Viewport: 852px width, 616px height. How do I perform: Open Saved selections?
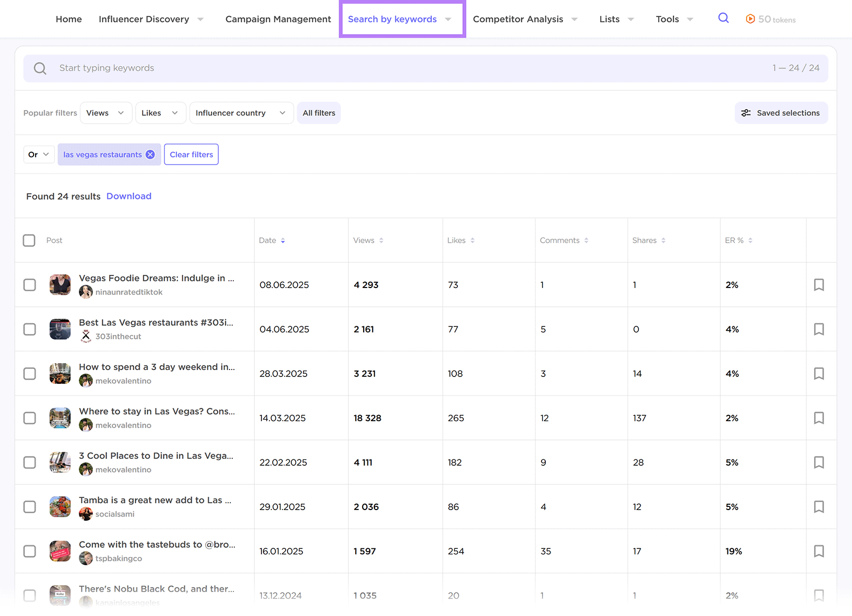point(781,113)
